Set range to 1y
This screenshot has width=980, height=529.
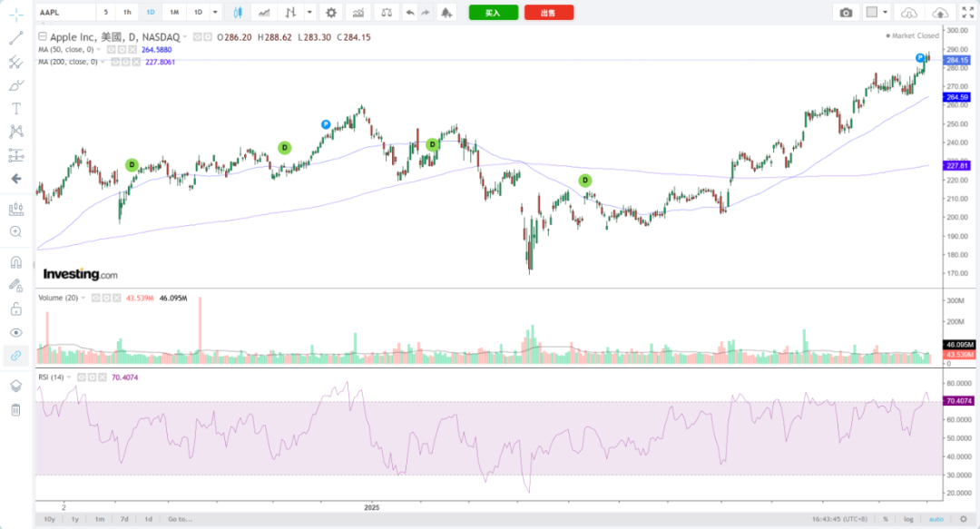tap(75, 519)
